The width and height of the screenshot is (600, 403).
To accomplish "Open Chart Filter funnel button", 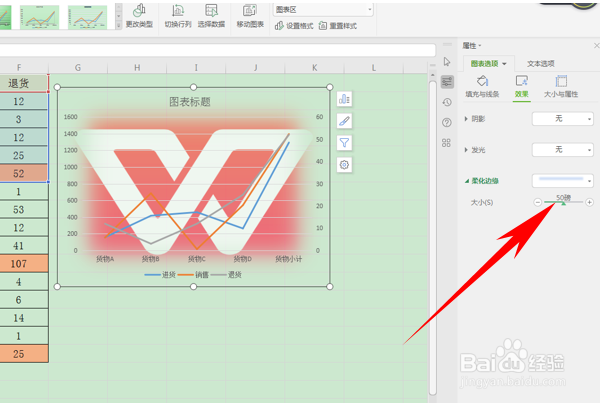I will (x=344, y=143).
